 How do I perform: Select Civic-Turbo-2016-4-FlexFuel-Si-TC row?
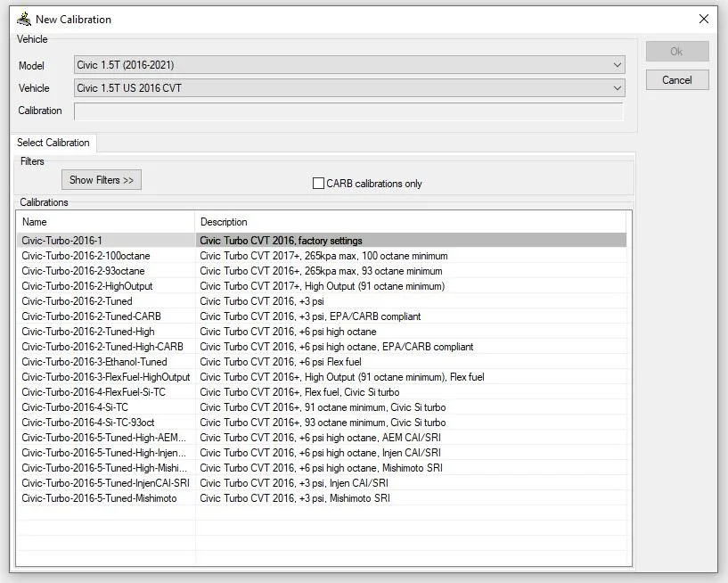(322, 392)
